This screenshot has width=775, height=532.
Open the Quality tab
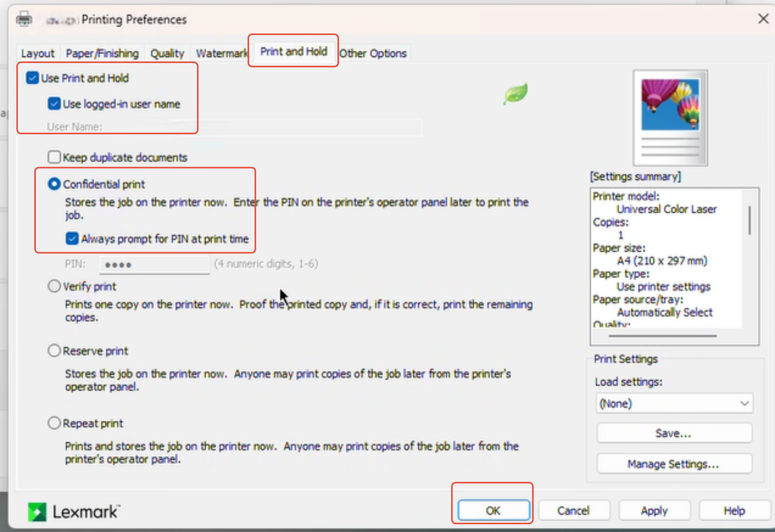click(167, 53)
